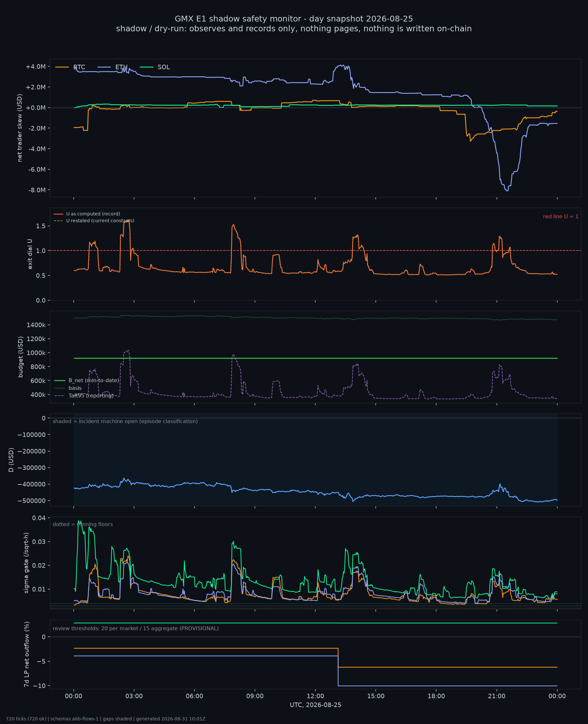
Task: Click the 'net trader skew (USD)' axis label
Action: click(20, 128)
